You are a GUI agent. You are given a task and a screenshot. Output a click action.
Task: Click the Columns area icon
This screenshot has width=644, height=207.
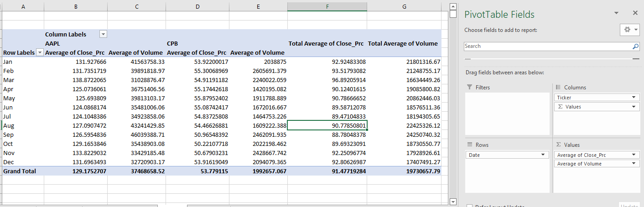point(559,87)
